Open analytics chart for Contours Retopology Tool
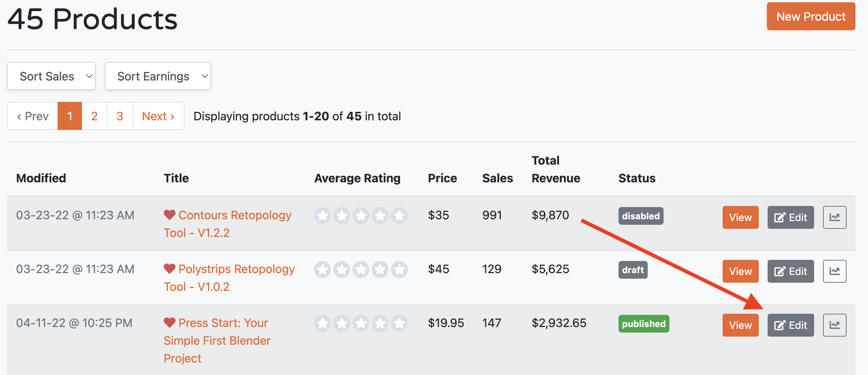868x375 pixels. tap(834, 217)
